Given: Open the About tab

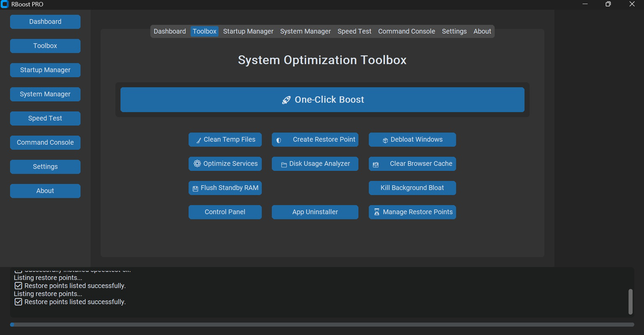Looking at the screenshot, I should tap(482, 31).
